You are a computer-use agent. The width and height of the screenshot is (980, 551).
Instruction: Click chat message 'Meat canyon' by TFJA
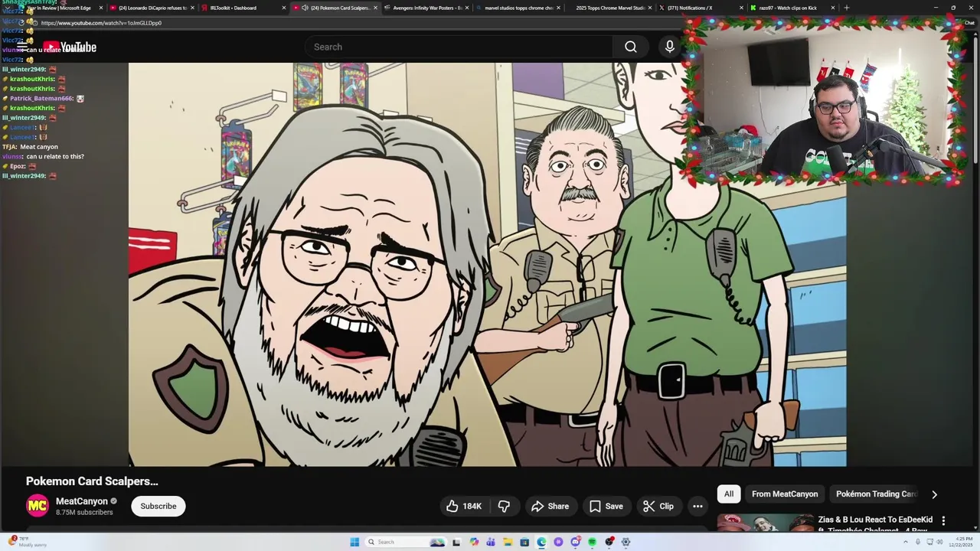(39, 147)
